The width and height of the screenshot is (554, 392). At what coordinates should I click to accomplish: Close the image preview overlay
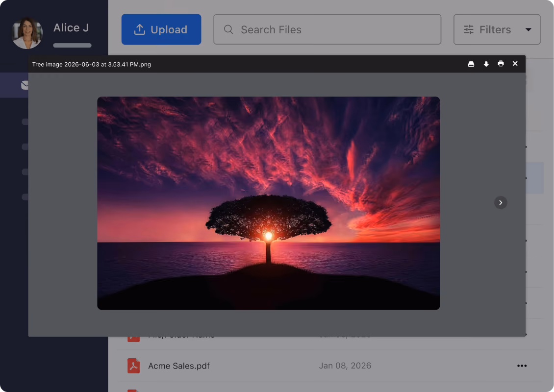tap(515, 64)
